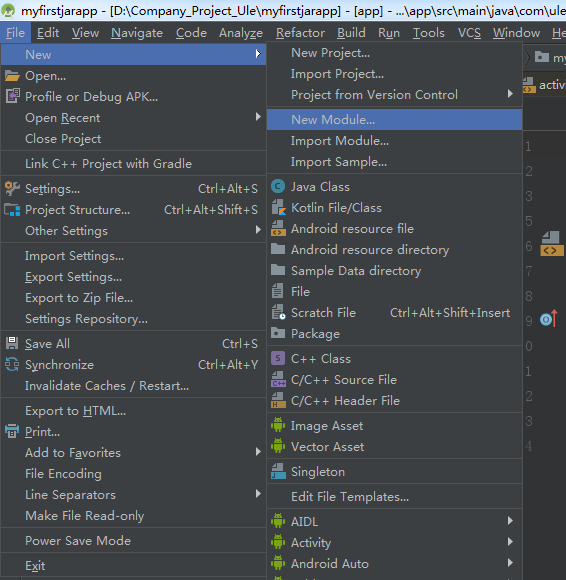Open the Refactor menu
Viewport: 566px width, 580px height.
[300, 33]
